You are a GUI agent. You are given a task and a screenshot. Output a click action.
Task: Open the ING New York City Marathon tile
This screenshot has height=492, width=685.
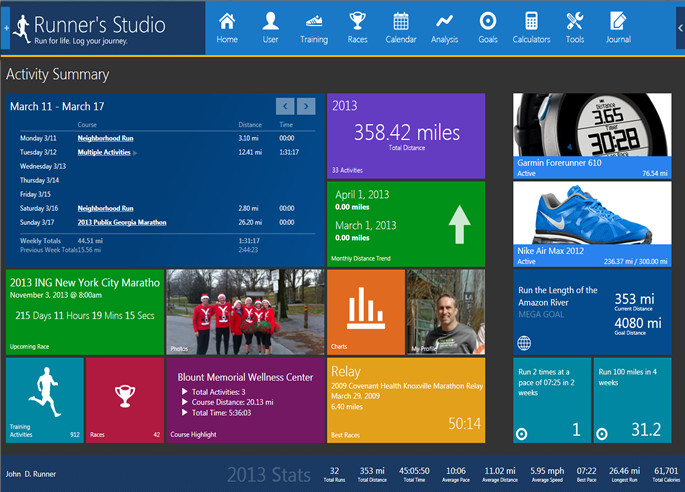[85, 312]
